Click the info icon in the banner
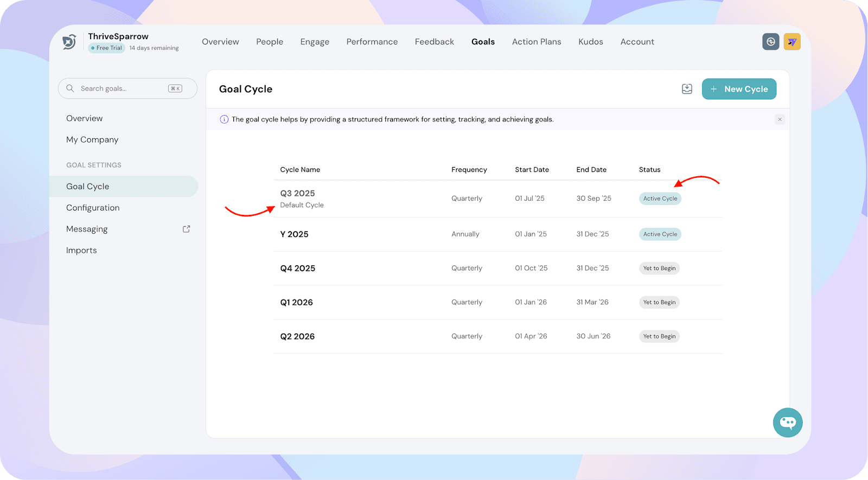868x480 pixels. pyautogui.click(x=224, y=119)
